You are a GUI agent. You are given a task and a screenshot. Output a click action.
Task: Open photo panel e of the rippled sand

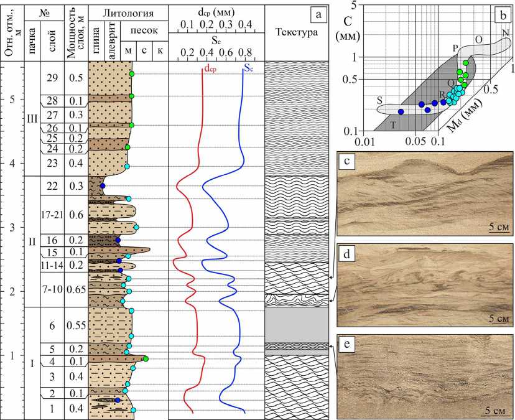[425, 376]
